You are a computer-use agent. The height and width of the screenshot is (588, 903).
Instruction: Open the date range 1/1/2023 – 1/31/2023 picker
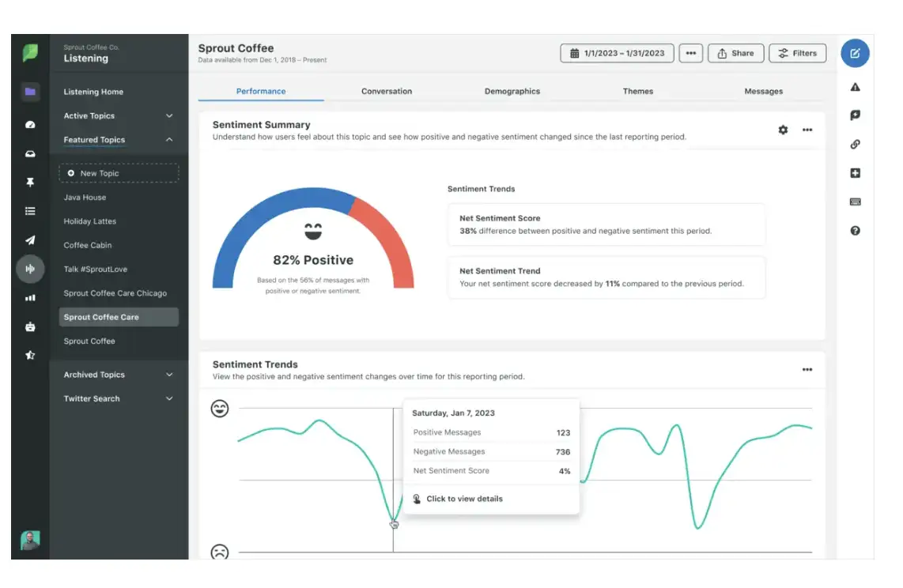617,53
